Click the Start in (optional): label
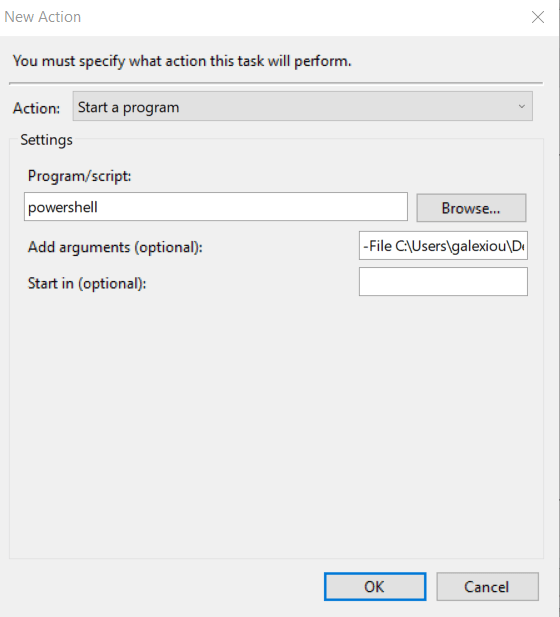Screen dimensions: 560x617 click(x=87, y=283)
